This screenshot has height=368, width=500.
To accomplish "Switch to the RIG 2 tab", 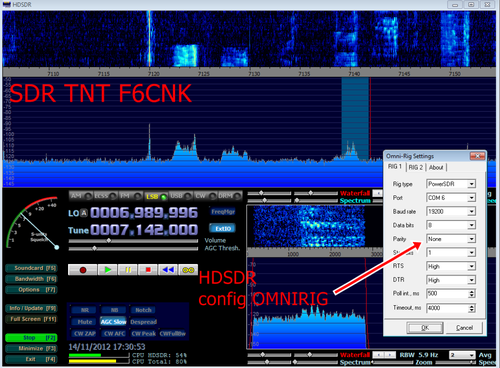I will click(x=416, y=167).
